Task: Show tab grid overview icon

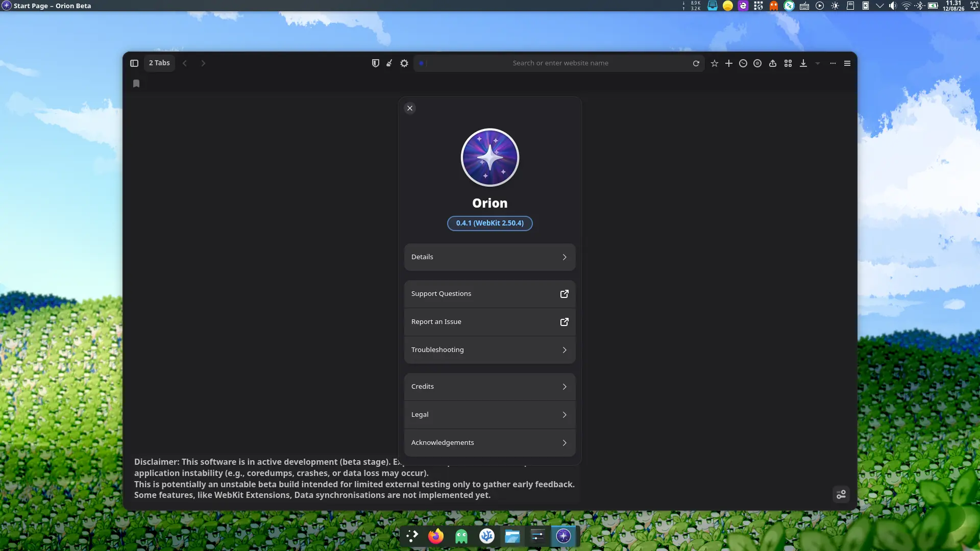Action: pos(788,63)
